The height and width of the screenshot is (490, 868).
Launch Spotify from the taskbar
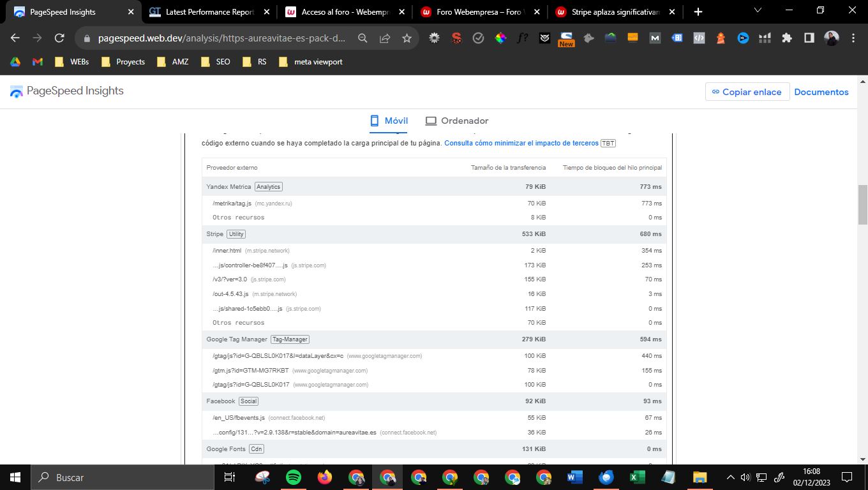click(x=294, y=477)
